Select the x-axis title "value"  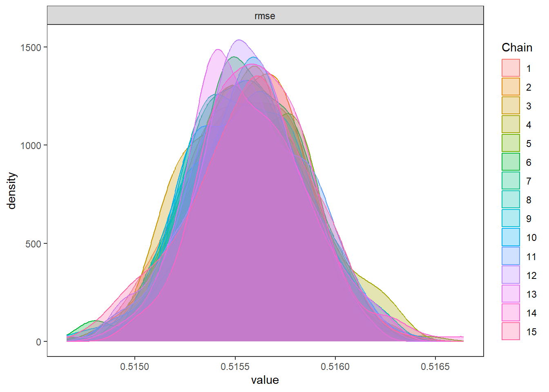265,380
